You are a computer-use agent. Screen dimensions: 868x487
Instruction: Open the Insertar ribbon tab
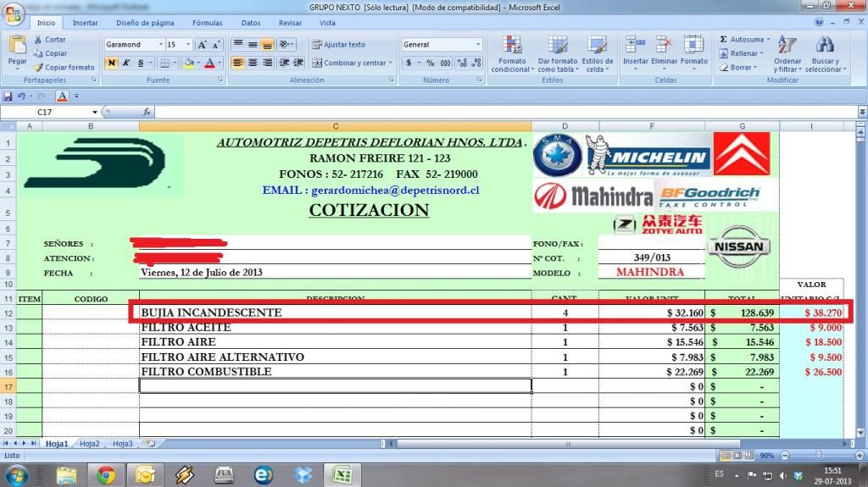[86, 23]
